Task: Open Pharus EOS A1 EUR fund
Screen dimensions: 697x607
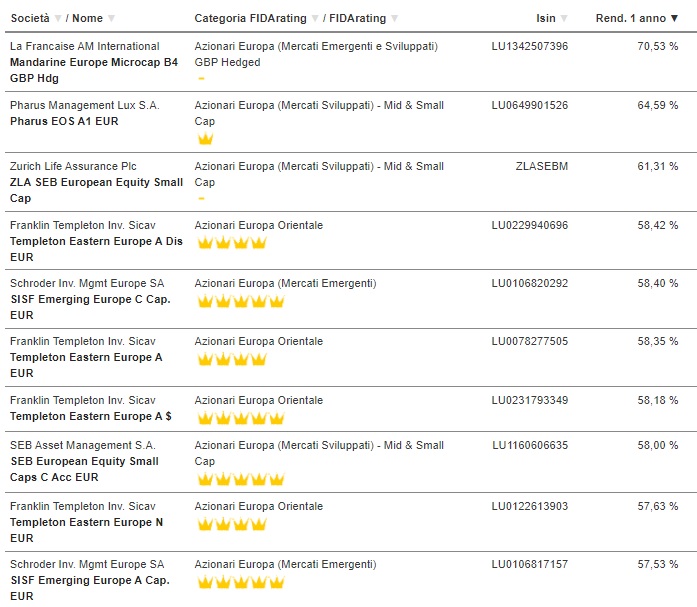Action: [x=64, y=121]
